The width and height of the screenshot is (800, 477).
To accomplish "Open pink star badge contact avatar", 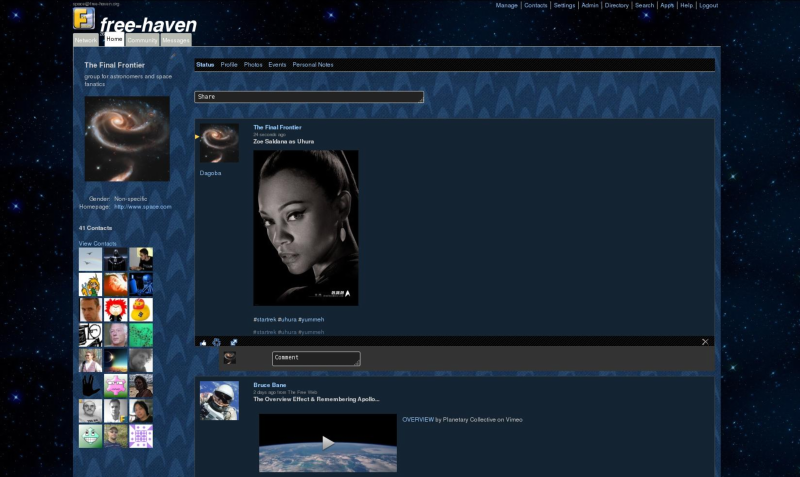I will point(116,386).
